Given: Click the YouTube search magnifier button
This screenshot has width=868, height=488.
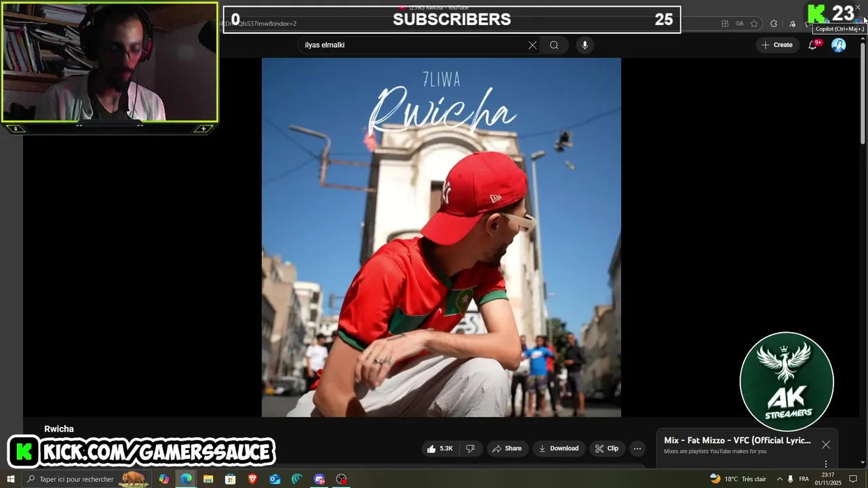Looking at the screenshot, I should click(x=554, y=45).
